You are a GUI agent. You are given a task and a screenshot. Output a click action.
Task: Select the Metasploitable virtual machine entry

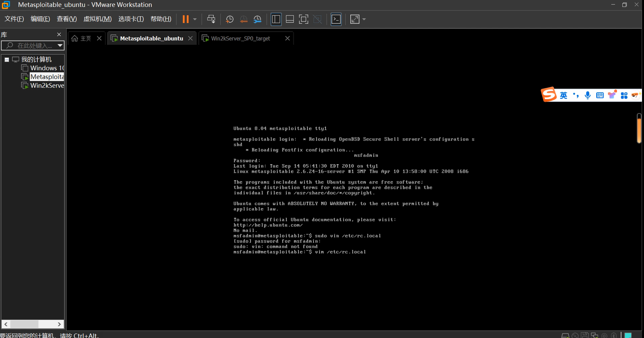43,77
